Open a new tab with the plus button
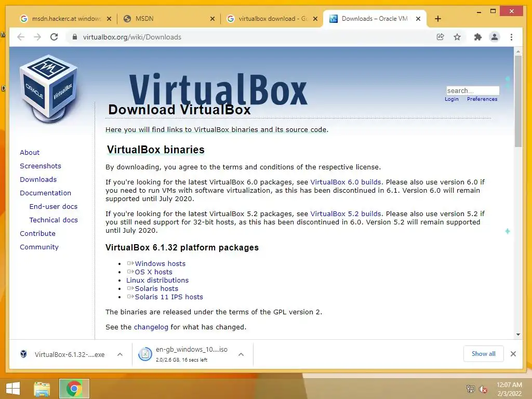Viewport: 532px width, 399px height. click(x=437, y=19)
